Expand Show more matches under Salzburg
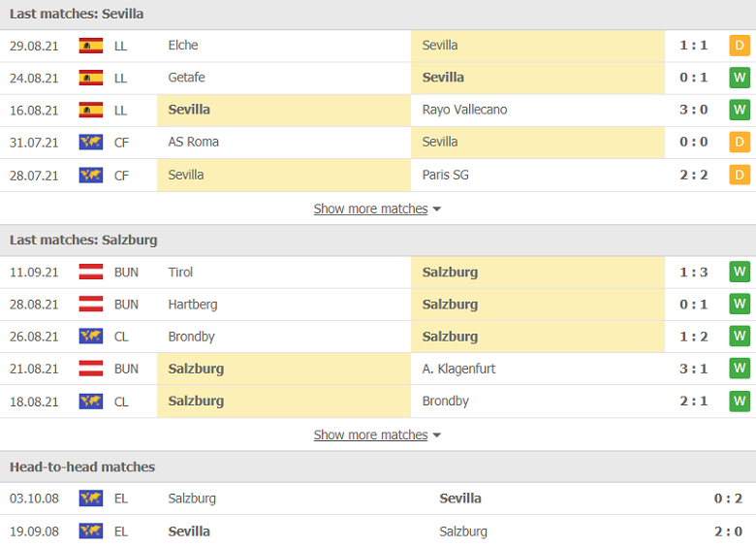The image size is (756, 547). click(370, 435)
